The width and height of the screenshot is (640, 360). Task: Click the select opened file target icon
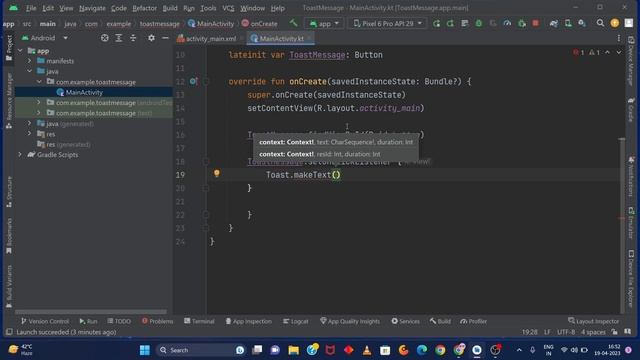pyautogui.click(x=105, y=38)
